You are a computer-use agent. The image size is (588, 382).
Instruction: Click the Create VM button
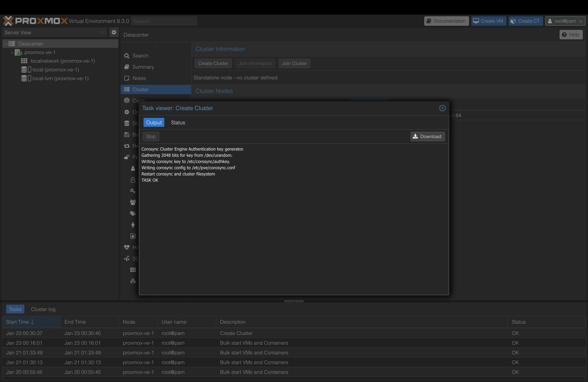488,21
